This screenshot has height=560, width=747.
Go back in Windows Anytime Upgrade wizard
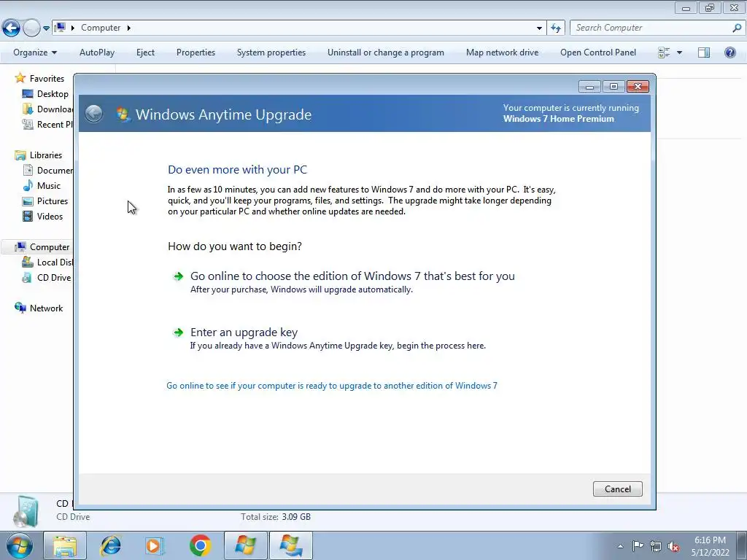point(94,114)
